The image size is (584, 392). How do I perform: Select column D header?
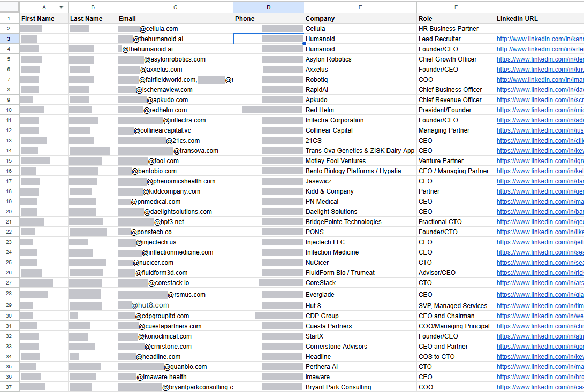pyautogui.click(x=268, y=7)
